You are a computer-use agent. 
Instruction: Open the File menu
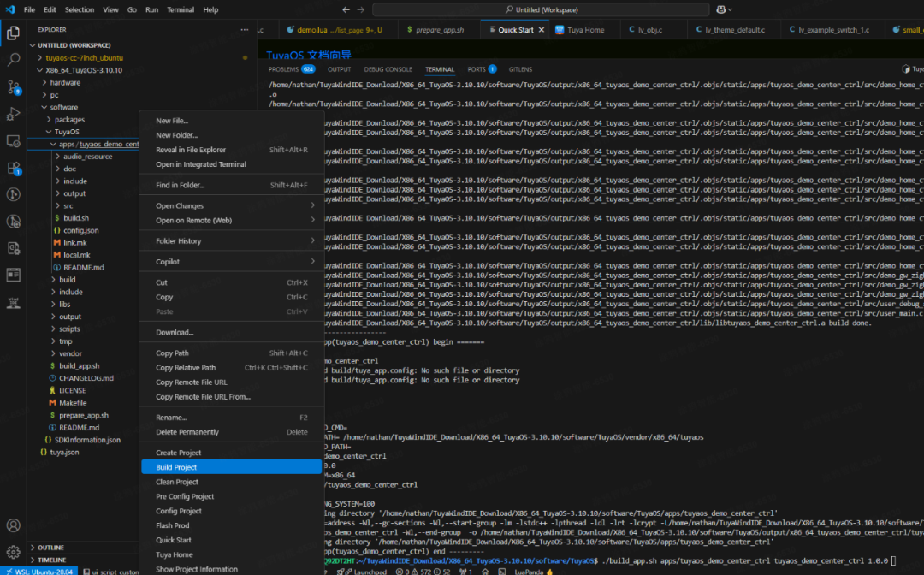[x=29, y=9]
